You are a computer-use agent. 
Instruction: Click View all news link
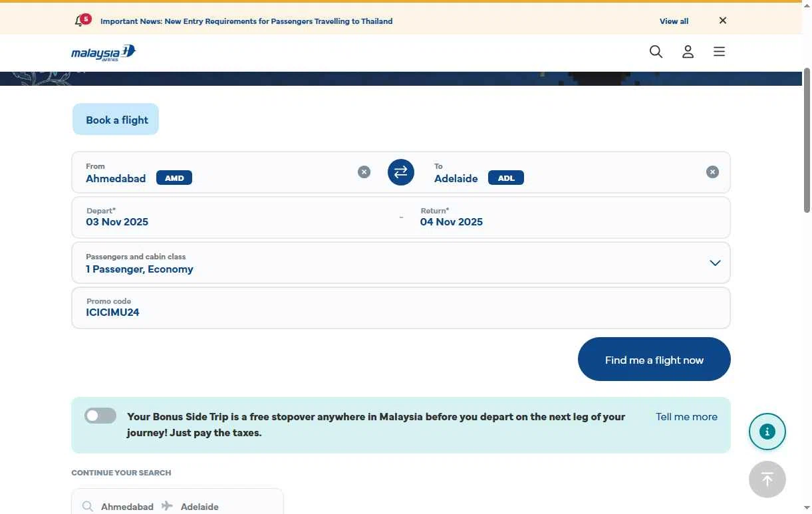pos(674,21)
